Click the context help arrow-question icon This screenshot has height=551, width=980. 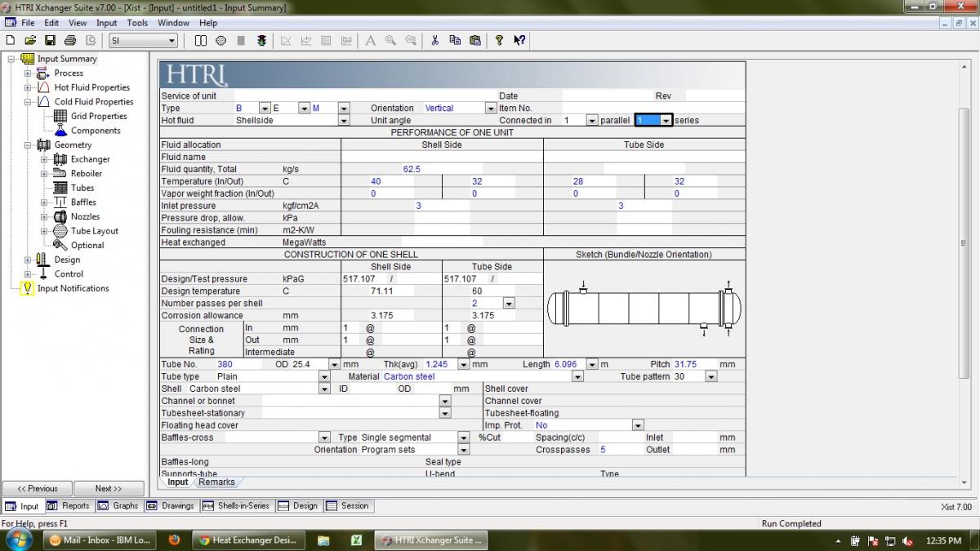tap(519, 40)
